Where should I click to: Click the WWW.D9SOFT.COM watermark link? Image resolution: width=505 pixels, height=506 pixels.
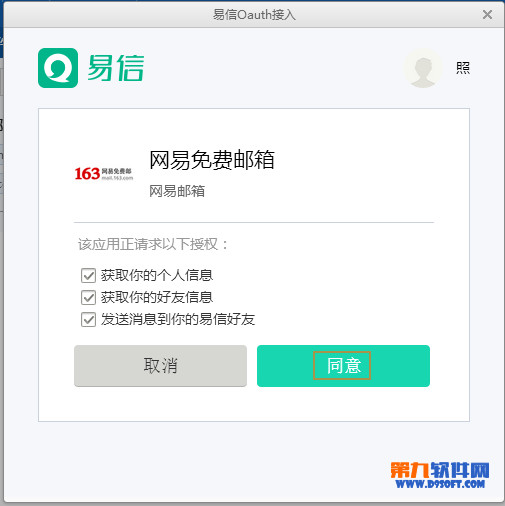(440, 484)
